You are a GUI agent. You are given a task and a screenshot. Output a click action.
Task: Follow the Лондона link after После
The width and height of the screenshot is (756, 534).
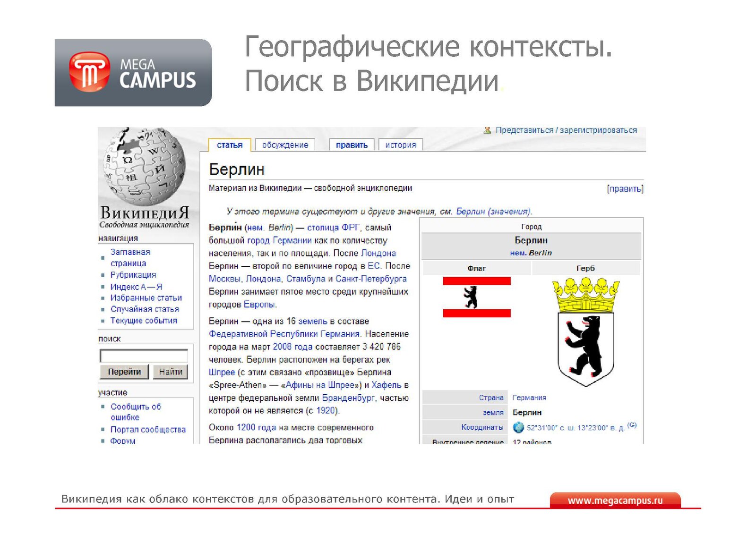coord(378,253)
